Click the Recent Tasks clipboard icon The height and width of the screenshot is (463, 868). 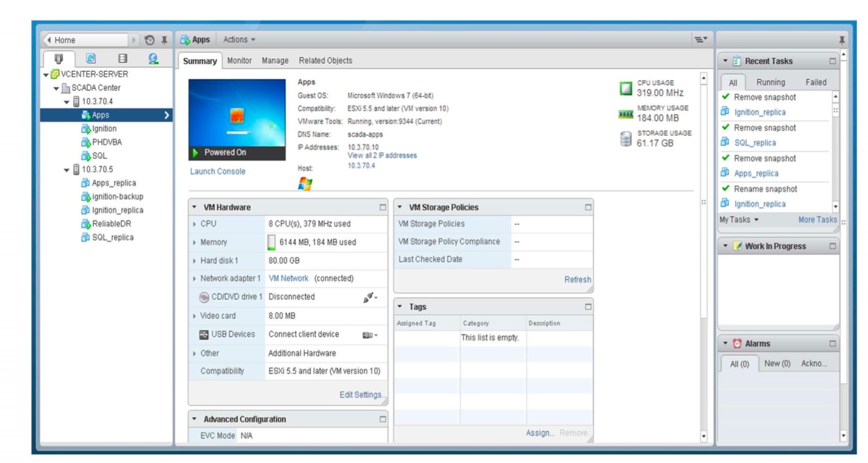pyautogui.click(x=737, y=61)
